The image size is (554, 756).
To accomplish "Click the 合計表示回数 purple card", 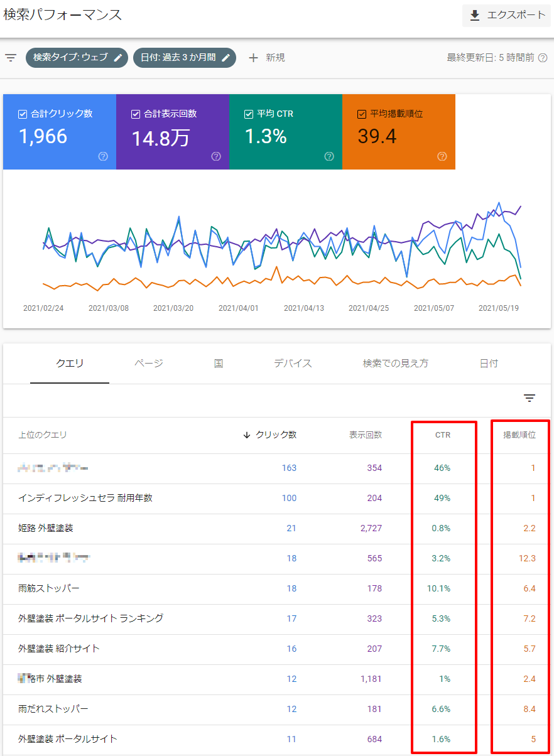I will pos(173,132).
